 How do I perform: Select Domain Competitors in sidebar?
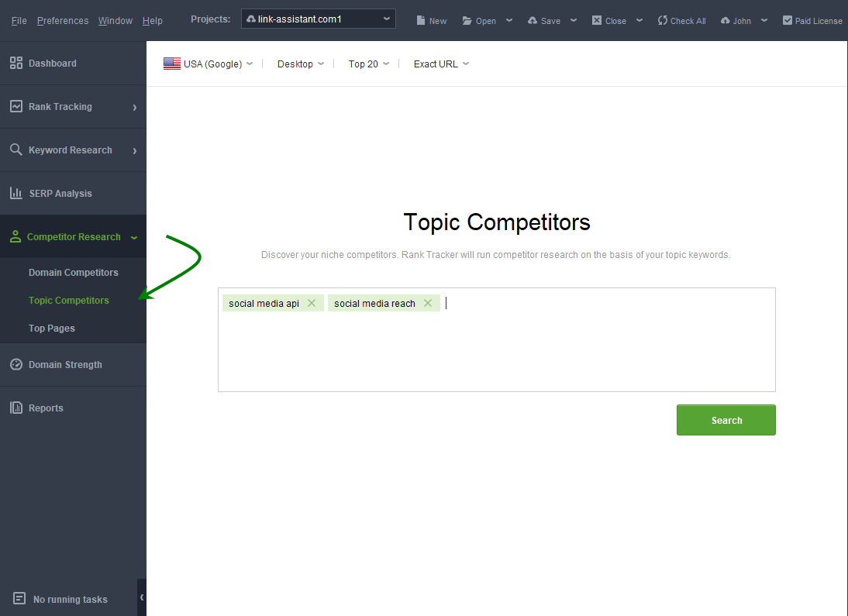pyautogui.click(x=74, y=273)
